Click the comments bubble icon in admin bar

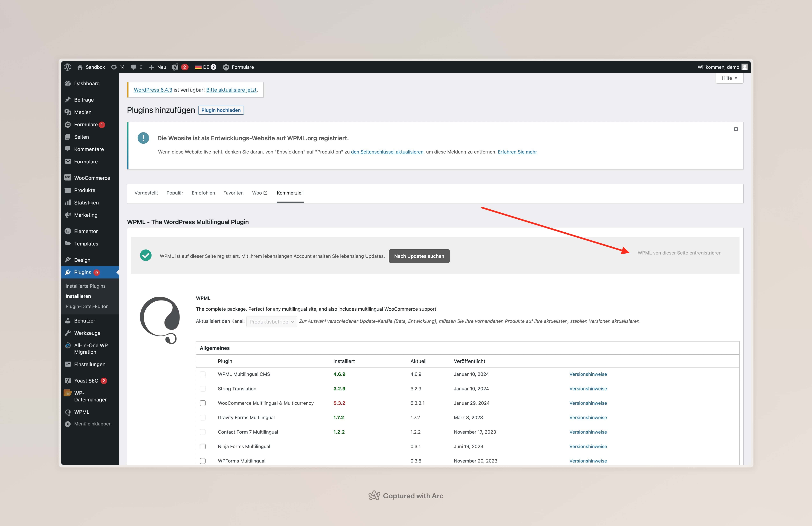tap(134, 67)
